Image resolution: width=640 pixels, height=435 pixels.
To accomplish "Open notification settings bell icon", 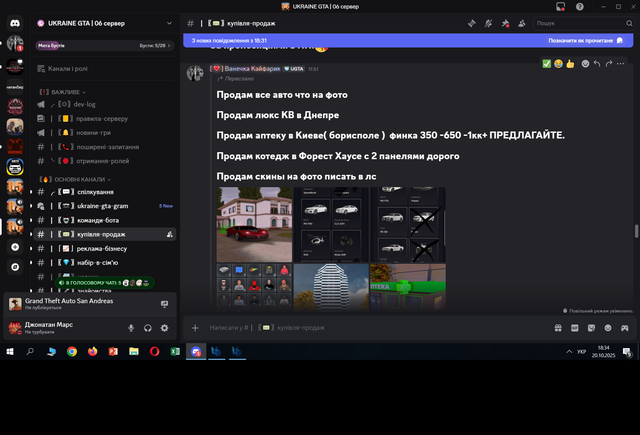I will click(489, 23).
